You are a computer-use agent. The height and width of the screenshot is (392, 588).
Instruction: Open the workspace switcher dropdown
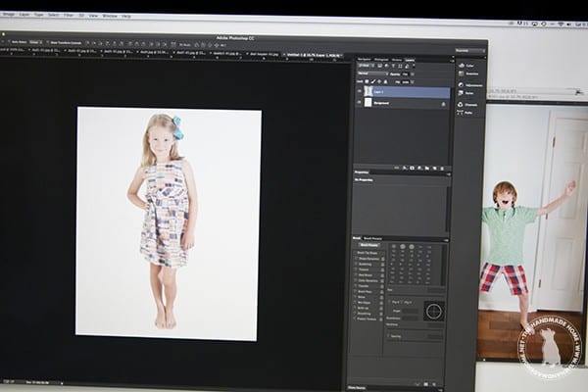tap(469, 51)
